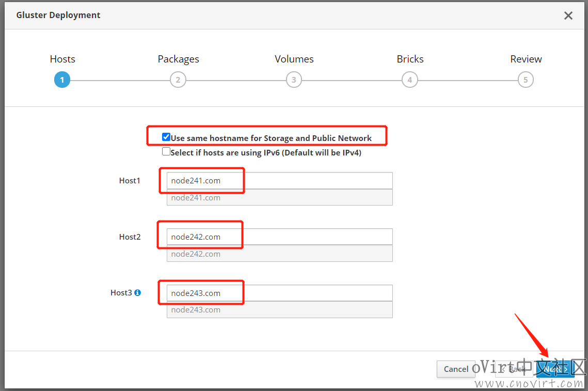Focus the Host3 node243.com input field

[x=280, y=293]
